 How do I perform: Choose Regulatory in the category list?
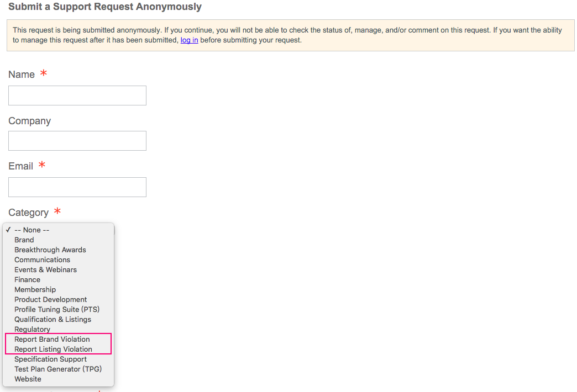pyautogui.click(x=33, y=329)
